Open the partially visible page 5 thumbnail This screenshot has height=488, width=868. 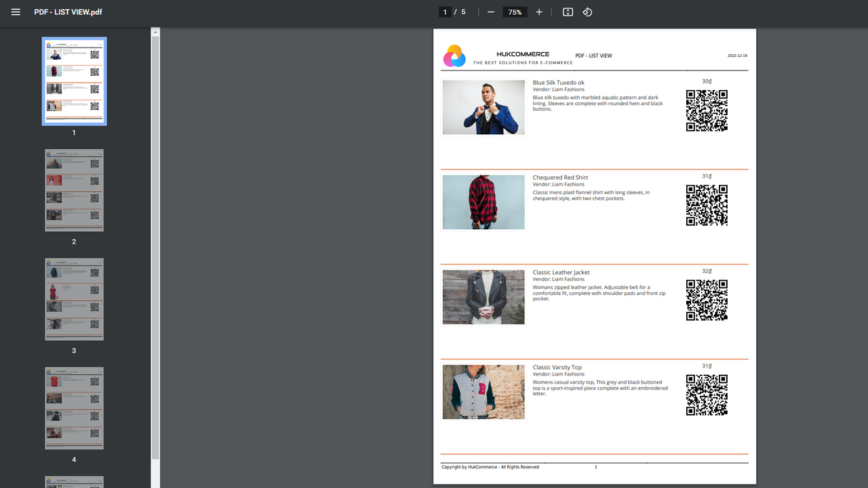[x=74, y=482]
